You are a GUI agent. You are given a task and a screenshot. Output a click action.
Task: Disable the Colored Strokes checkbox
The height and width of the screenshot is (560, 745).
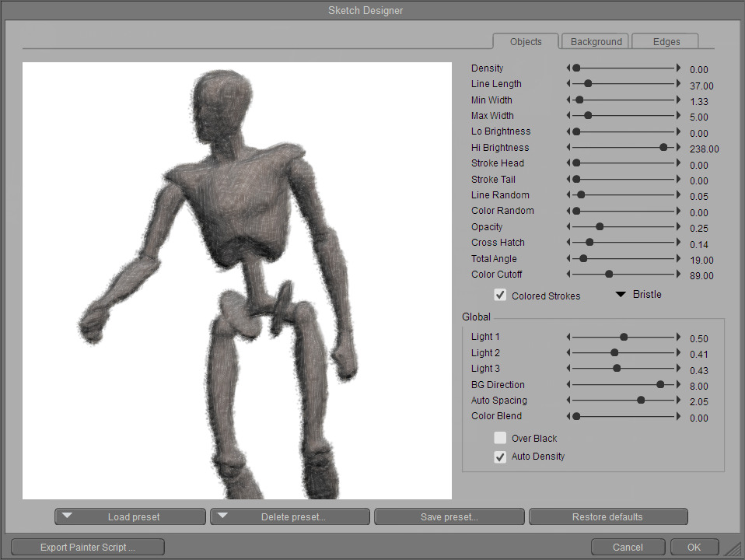click(500, 296)
